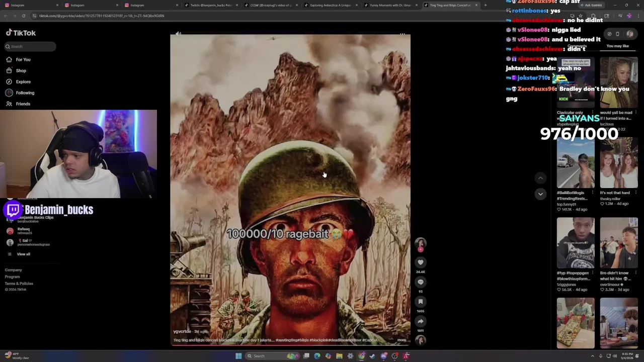
Task: Open Settings gear from the taskbar
Action: tap(350, 356)
